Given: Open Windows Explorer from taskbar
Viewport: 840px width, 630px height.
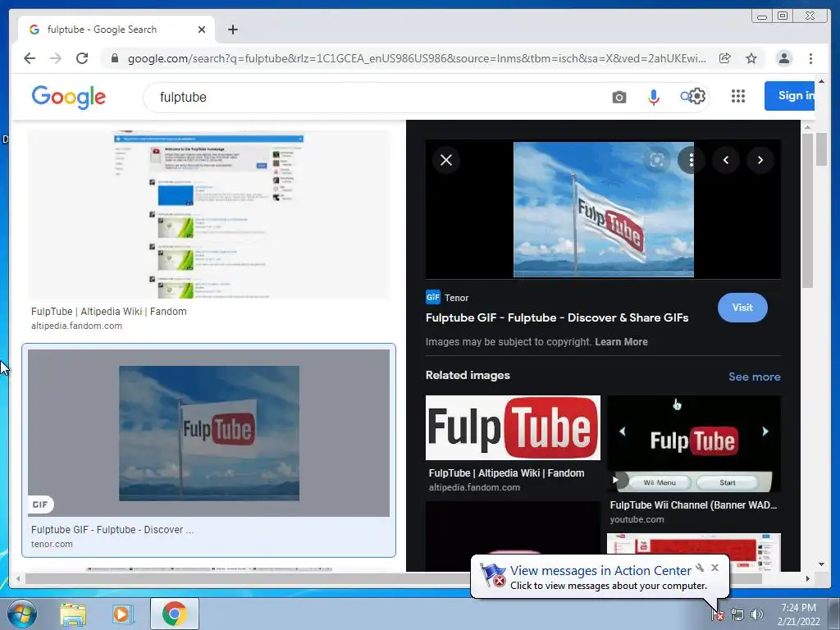Looking at the screenshot, I should coord(73,614).
